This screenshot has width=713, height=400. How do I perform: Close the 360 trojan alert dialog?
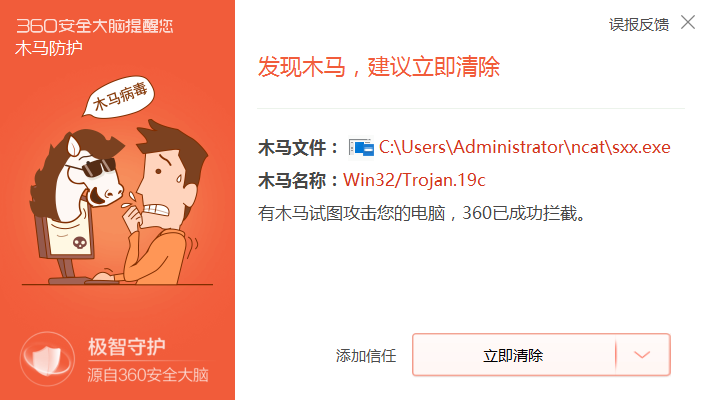[x=688, y=22]
